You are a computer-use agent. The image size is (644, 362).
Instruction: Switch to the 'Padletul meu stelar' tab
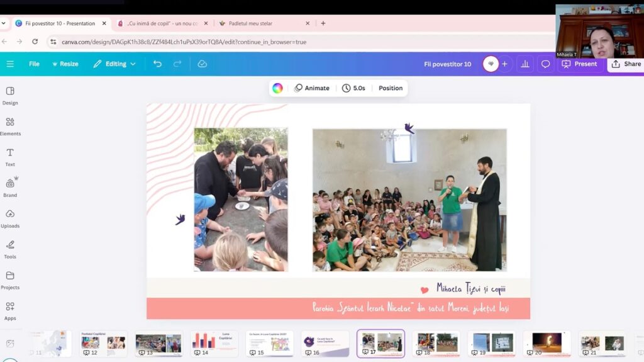(x=250, y=23)
